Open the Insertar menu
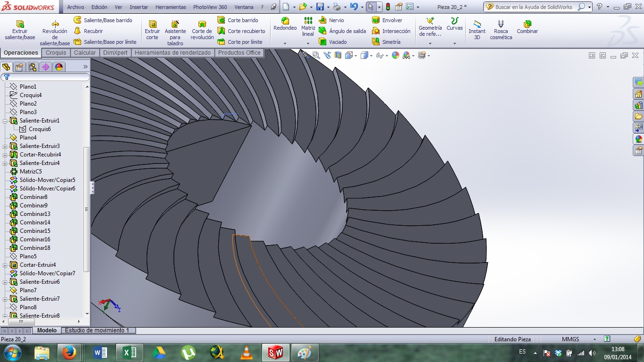This screenshot has width=644, height=362. 139,7
